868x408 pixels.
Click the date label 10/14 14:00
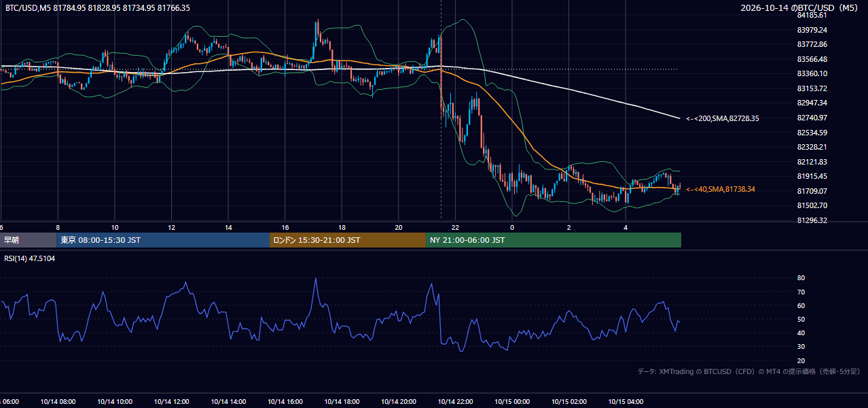click(229, 401)
